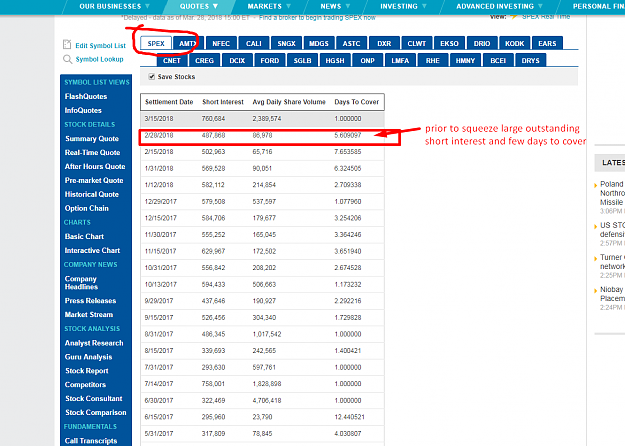This screenshot has height=446, width=625.
Task: Open the Quotes menu
Action: (199, 6)
